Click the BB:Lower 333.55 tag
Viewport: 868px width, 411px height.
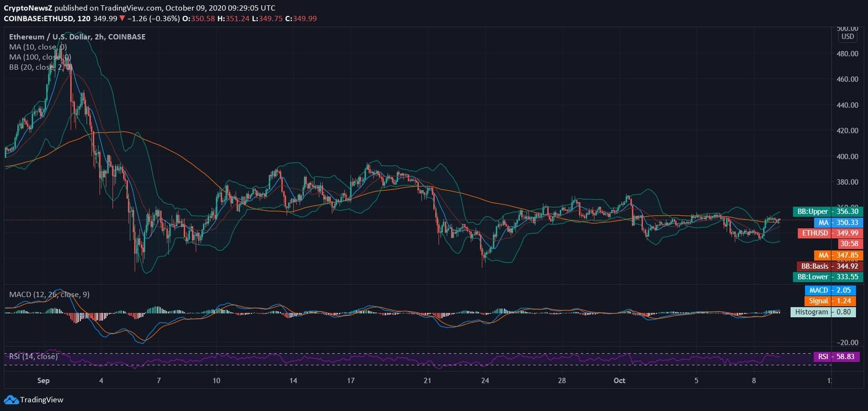(827, 277)
